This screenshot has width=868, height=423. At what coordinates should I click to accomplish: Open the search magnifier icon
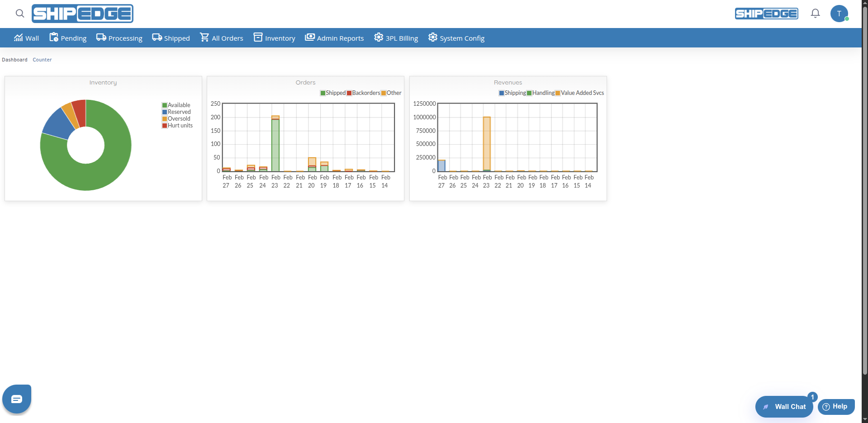point(19,14)
